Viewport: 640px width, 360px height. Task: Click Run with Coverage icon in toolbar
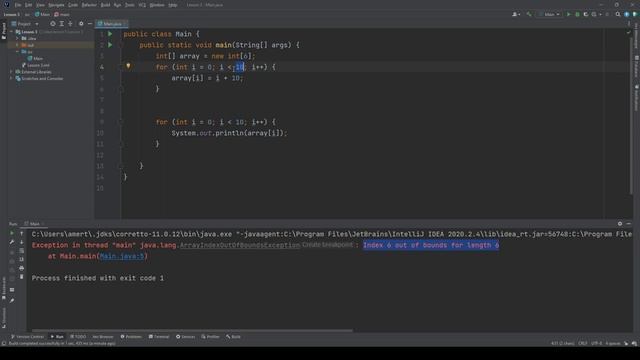pyautogui.click(x=586, y=14)
